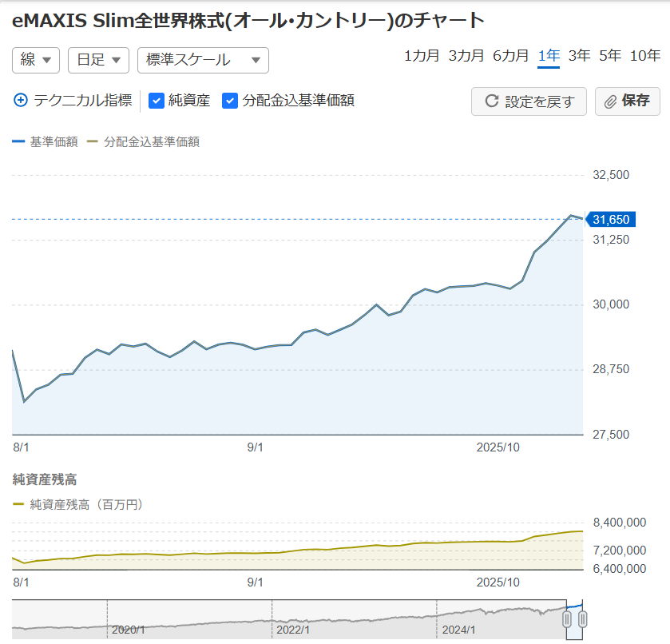
Task: Click the 純資産残高（百万円） legend marker
Action: click(19, 504)
